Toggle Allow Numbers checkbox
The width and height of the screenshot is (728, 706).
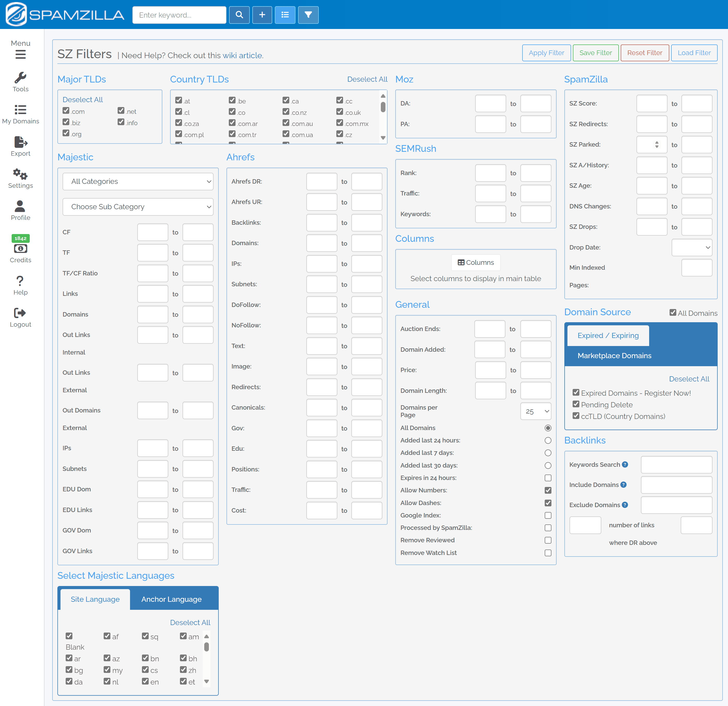click(548, 490)
